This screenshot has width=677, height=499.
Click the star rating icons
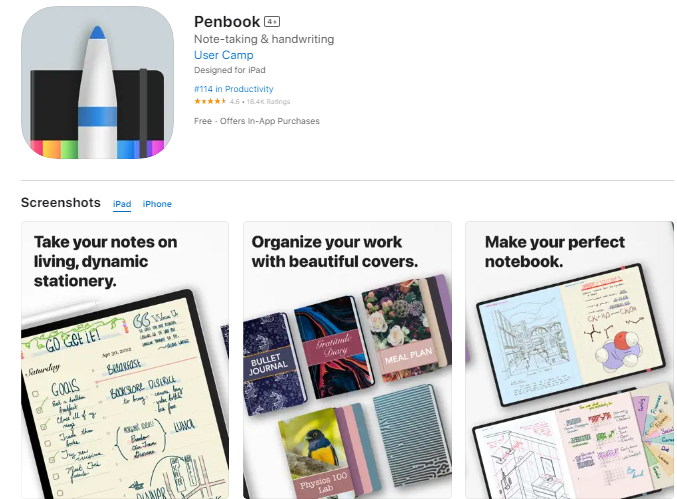pyautogui.click(x=210, y=101)
